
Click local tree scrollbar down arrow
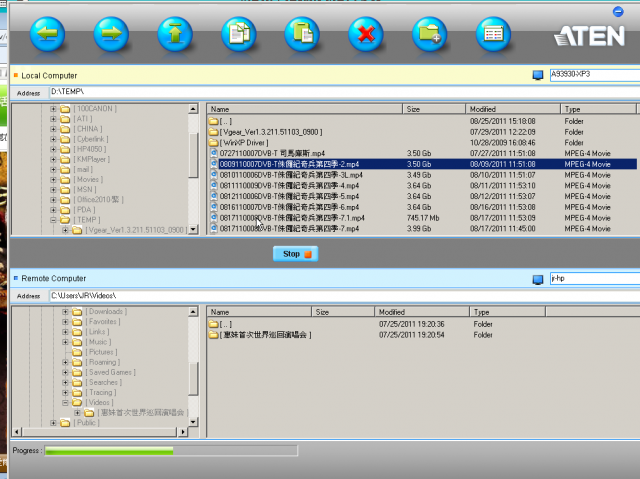(x=193, y=229)
